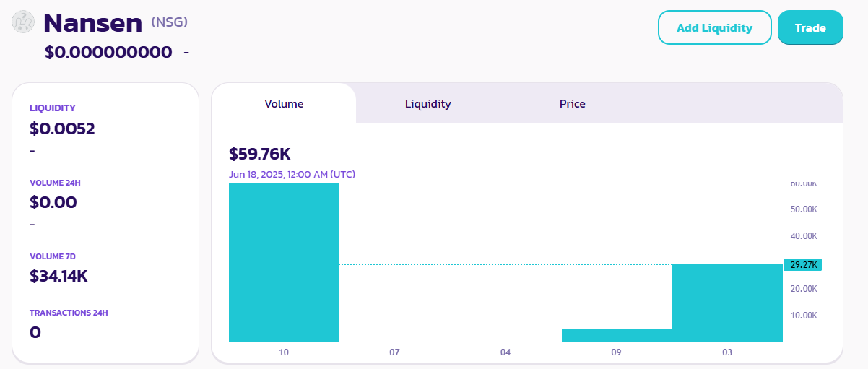Screen dimensions: 868x369
Task: Click the TRANSACTIONS 24H label
Action: pyautogui.click(x=69, y=313)
